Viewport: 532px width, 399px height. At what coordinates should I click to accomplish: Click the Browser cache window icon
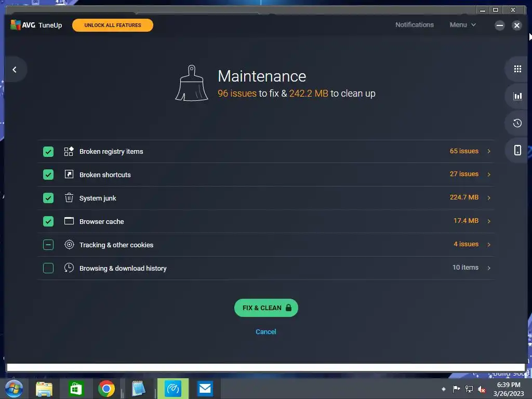point(69,221)
